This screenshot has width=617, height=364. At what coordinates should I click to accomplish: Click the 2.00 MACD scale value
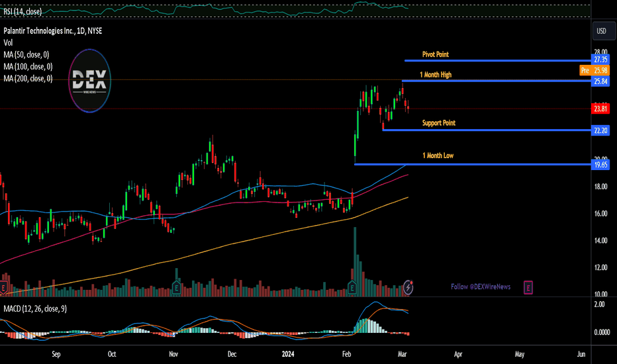(599, 304)
